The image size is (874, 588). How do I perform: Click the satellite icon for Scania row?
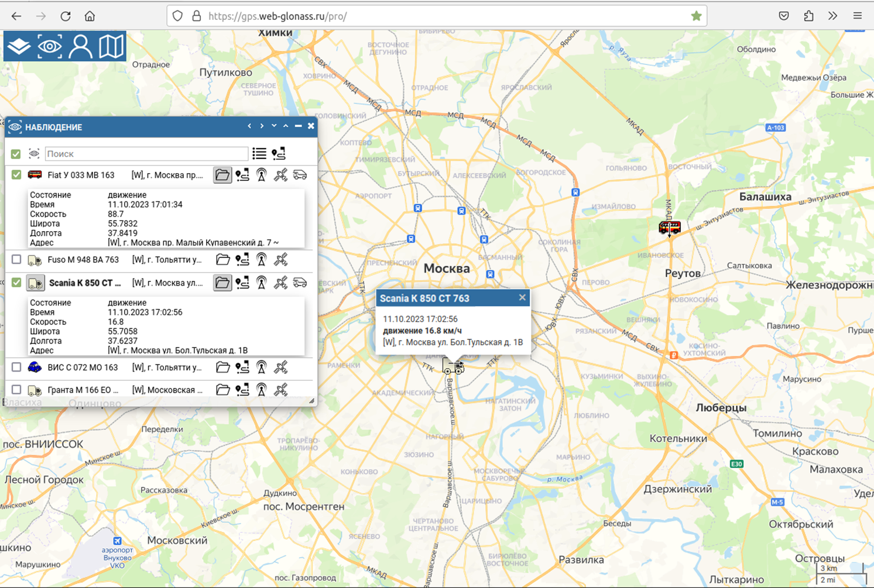click(x=281, y=283)
